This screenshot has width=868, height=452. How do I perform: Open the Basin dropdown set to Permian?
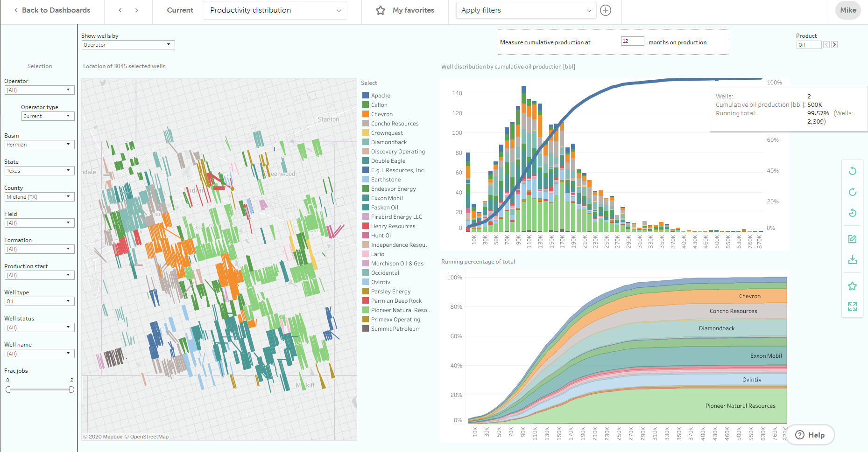pos(39,145)
